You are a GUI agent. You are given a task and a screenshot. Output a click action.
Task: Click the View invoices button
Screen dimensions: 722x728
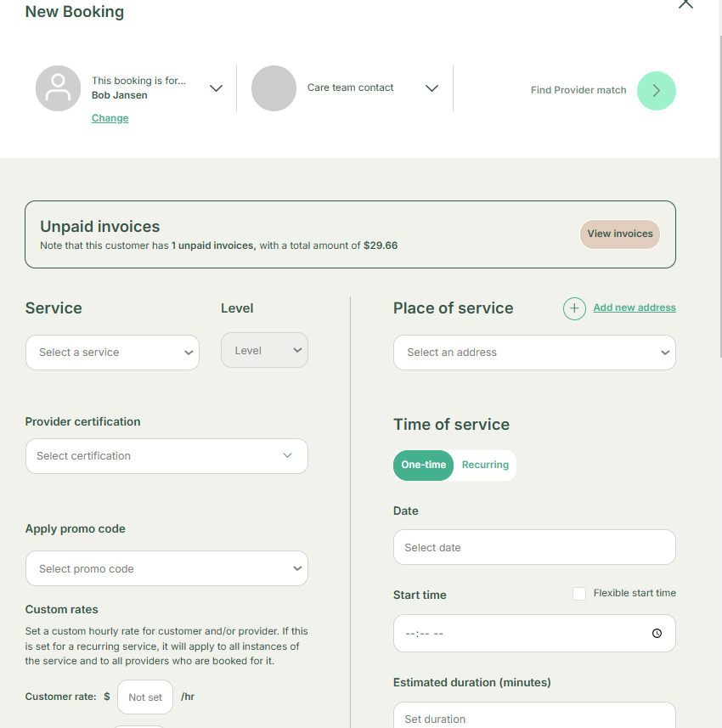click(620, 234)
